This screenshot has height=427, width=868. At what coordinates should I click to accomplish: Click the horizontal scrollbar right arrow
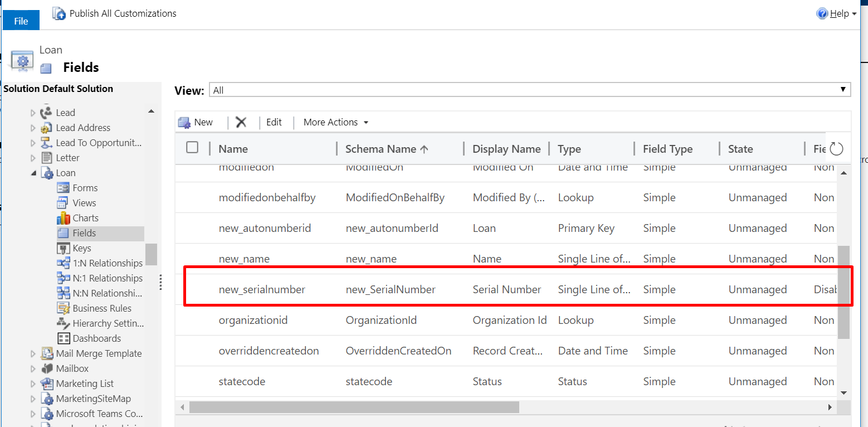pyautogui.click(x=830, y=407)
